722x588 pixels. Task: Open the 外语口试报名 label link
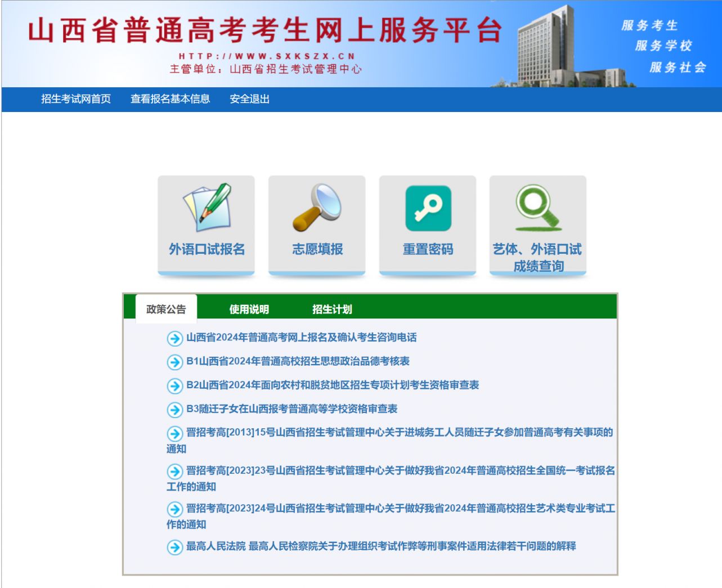pos(207,249)
